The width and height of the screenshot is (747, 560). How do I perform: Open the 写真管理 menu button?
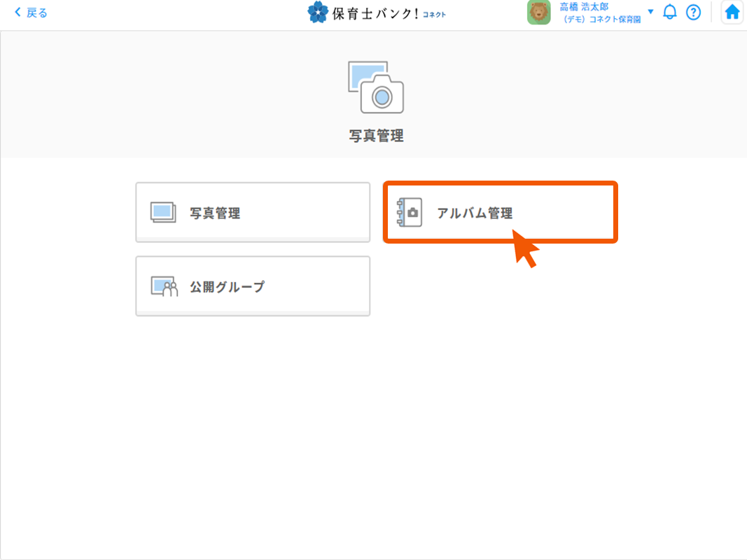click(253, 212)
